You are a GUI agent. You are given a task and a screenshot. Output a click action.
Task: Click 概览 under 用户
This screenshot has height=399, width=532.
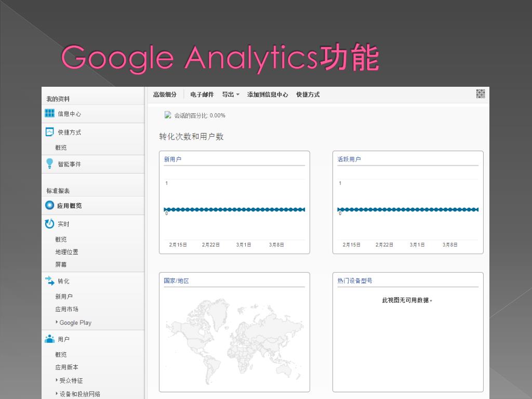pos(61,354)
